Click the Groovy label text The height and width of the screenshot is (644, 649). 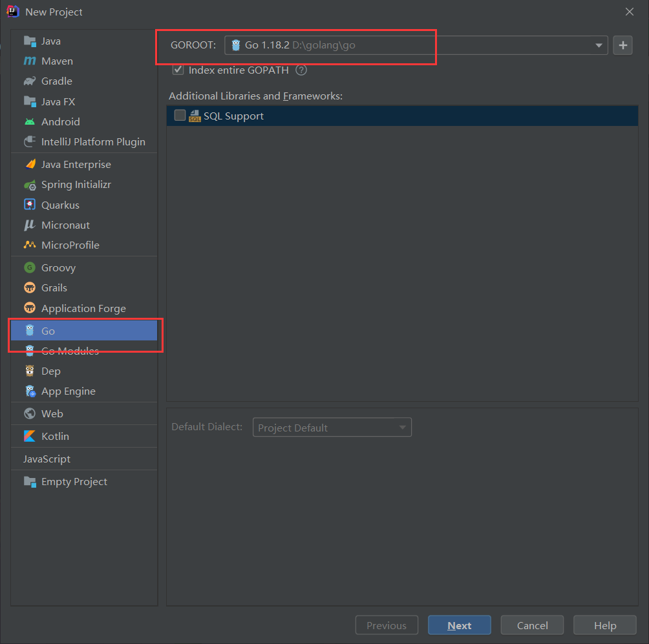(58, 268)
